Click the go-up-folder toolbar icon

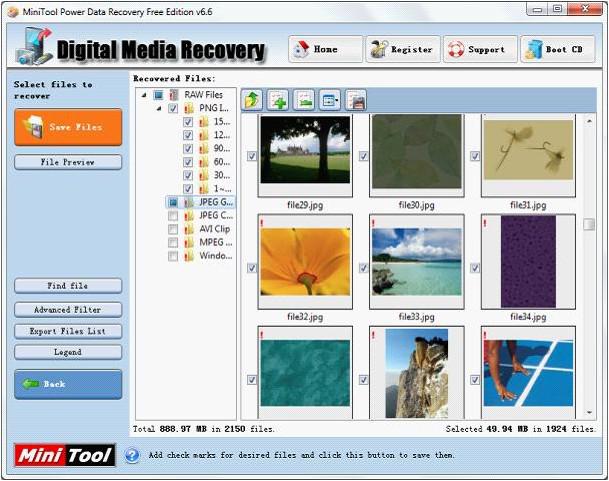[x=252, y=100]
